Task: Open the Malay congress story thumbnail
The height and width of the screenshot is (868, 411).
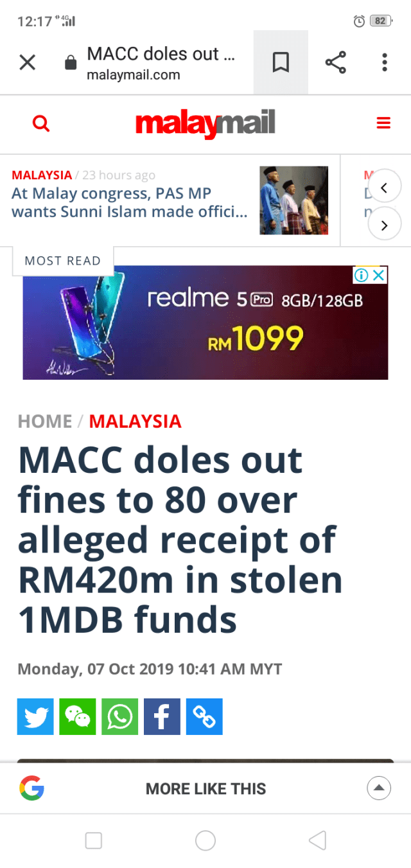Action: (x=293, y=200)
